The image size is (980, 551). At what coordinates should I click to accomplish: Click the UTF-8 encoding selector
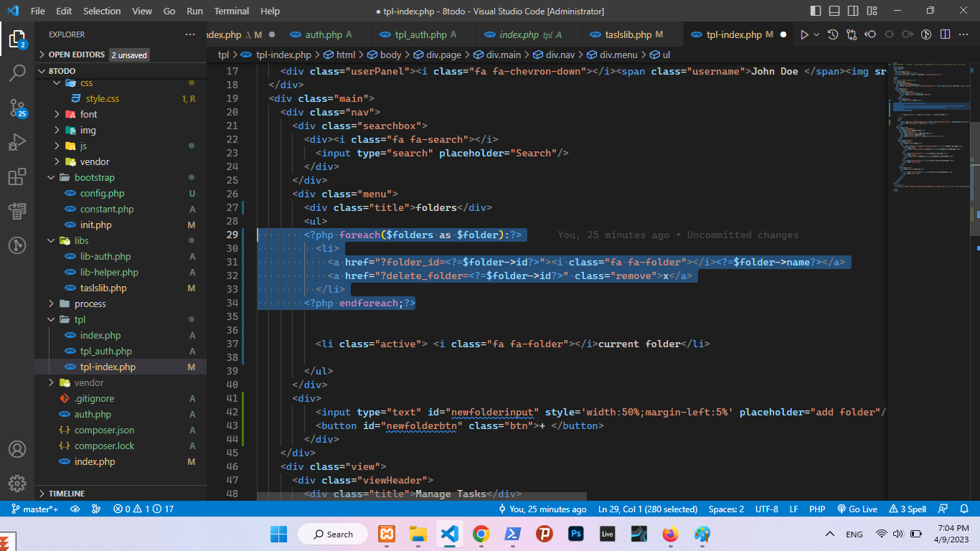767,509
